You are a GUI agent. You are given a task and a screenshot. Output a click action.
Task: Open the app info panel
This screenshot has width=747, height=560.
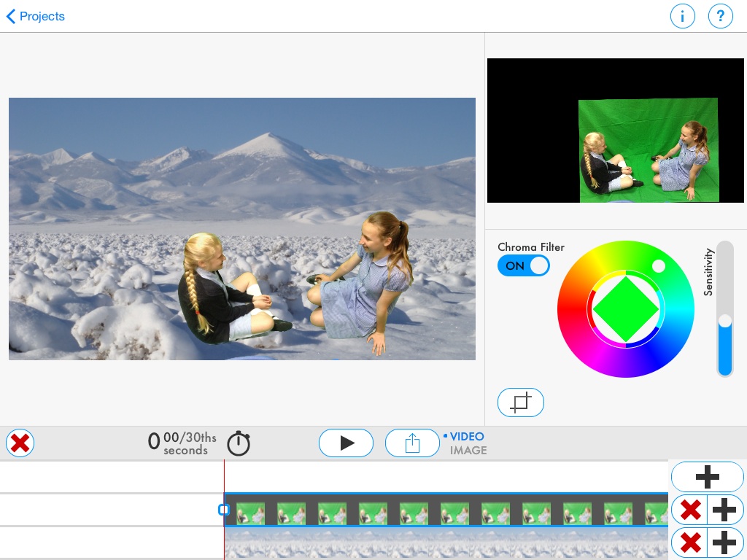[x=683, y=15]
